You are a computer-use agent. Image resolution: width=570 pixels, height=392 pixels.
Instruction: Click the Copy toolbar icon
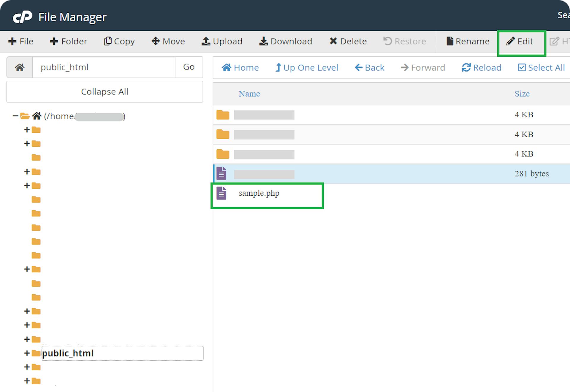click(x=107, y=41)
